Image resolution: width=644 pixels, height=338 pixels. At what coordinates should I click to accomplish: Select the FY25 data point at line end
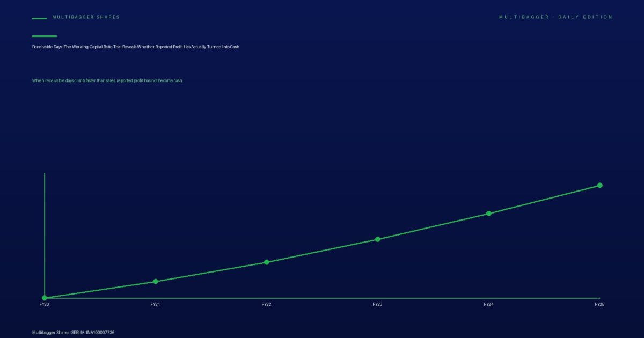click(600, 185)
